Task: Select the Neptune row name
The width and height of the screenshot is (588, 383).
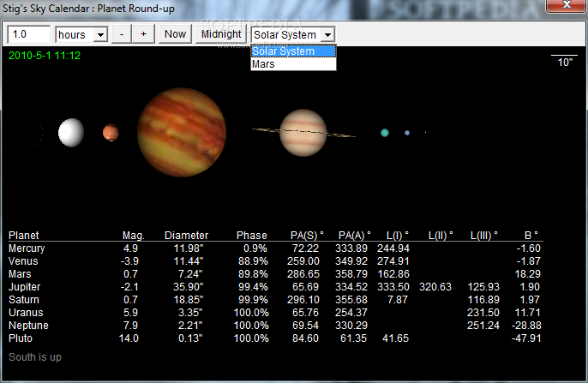Action: click(28, 326)
